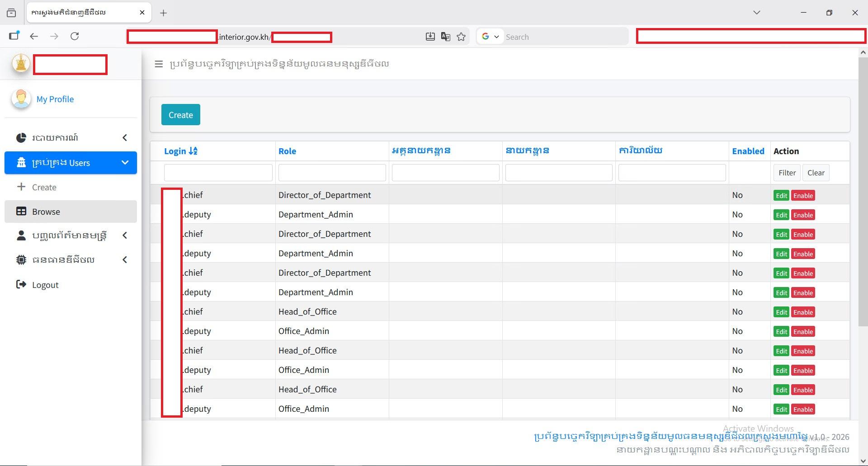
Task: Open the browser tab list icon
Action: pyautogui.click(x=11, y=13)
